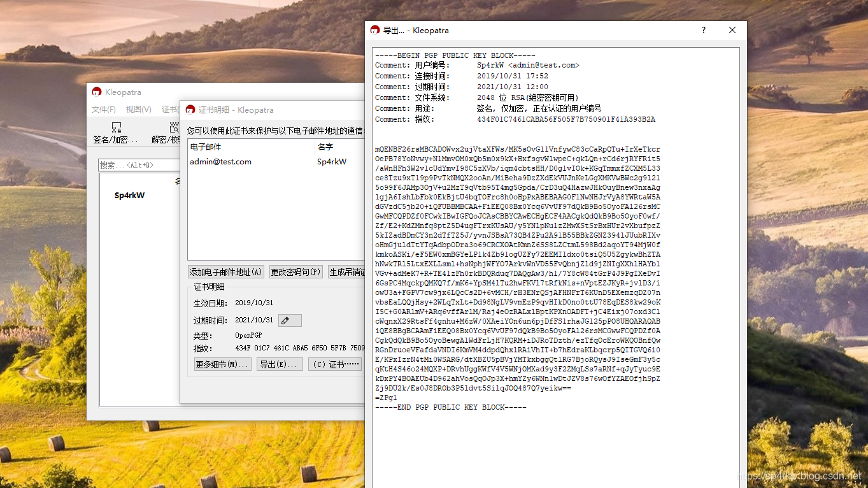Click the first key line starting mQENBF26rsMBCAD

pyautogui.click(x=518, y=149)
